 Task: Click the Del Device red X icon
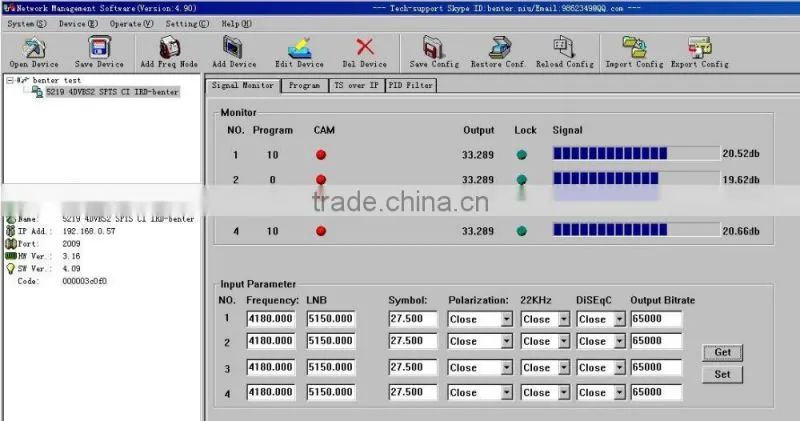click(365, 47)
